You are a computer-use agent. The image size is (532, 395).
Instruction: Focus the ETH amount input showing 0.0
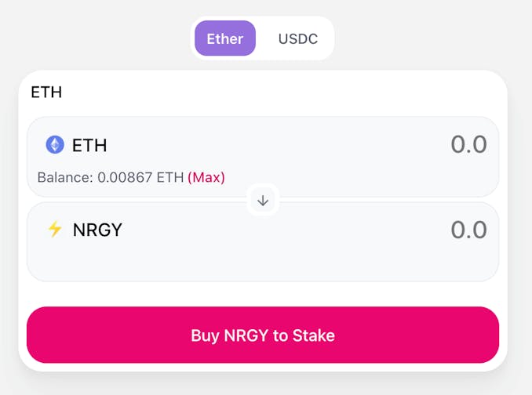click(468, 145)
